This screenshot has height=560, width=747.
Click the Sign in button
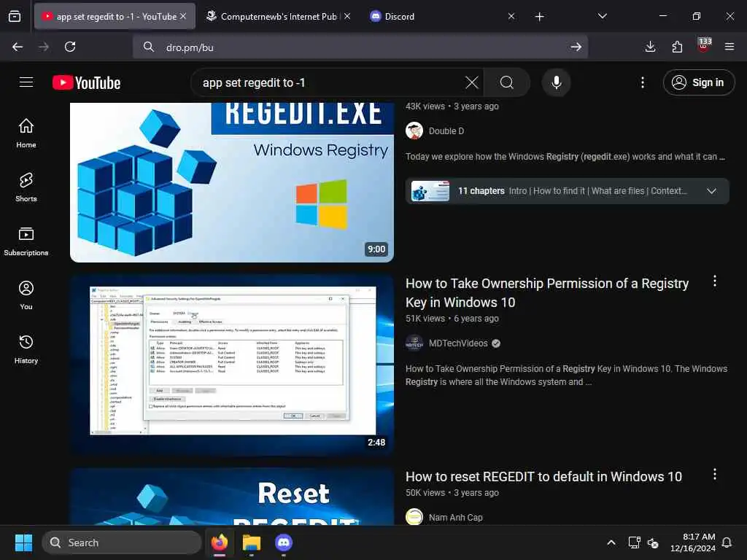(698, 82)
